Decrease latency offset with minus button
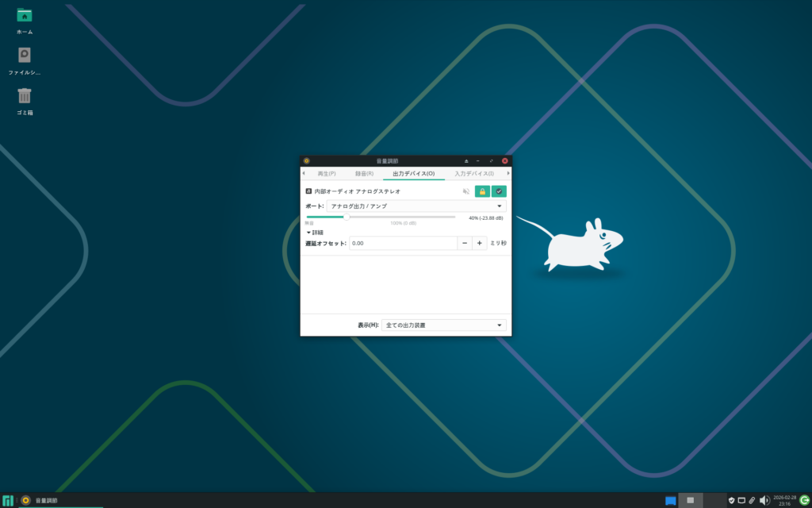The image size is (812, 508). (465, 244)
